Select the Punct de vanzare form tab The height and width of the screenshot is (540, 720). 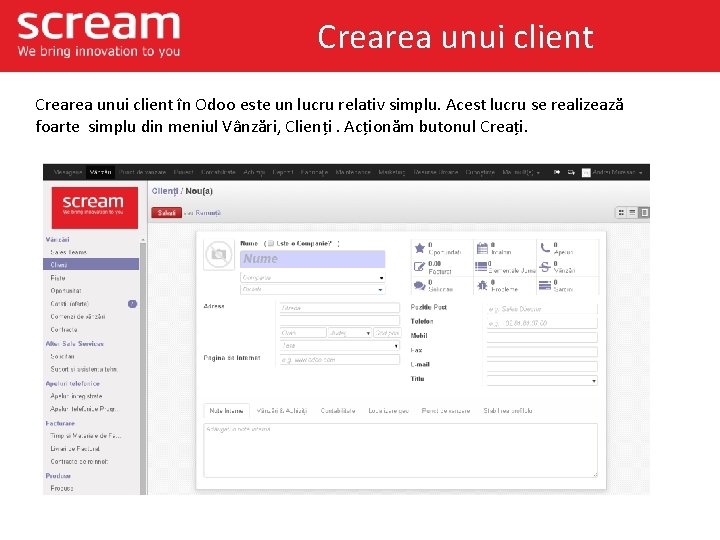[x=446, y=411]
